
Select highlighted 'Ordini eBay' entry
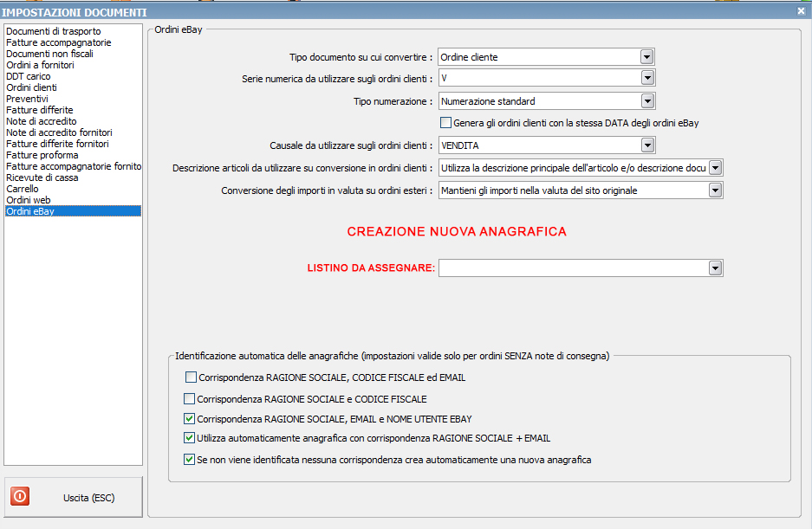pos(73,211)
